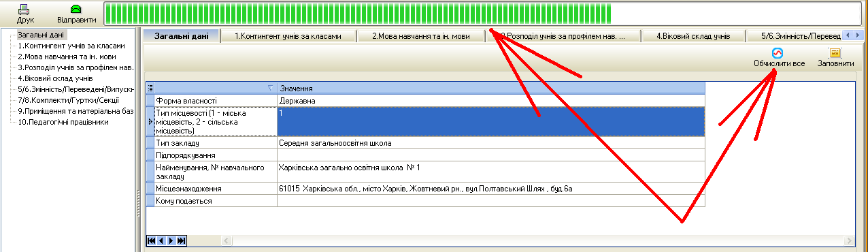Select 3.Розподіл учнів за профілем tree node

pyautogui.click(x=76, y=67)
